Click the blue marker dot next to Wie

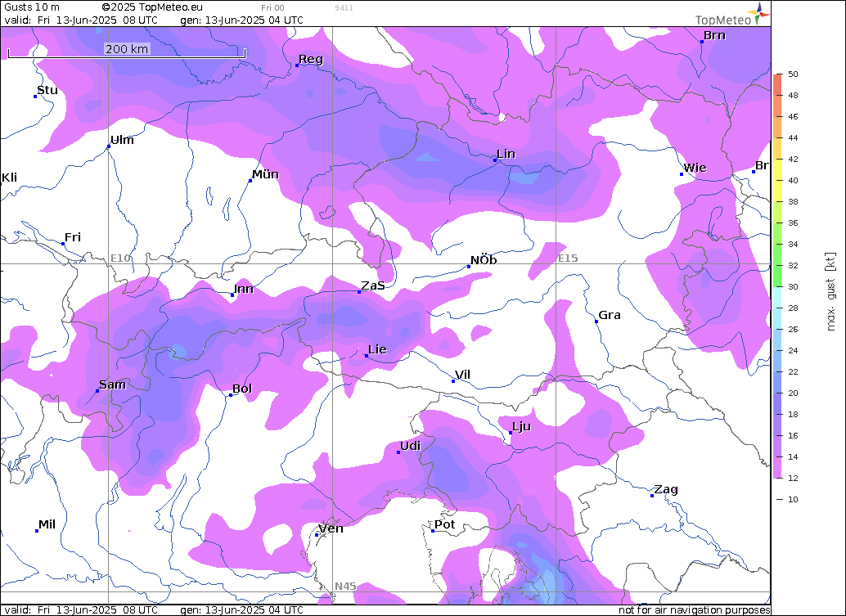(x=682, y=174)
